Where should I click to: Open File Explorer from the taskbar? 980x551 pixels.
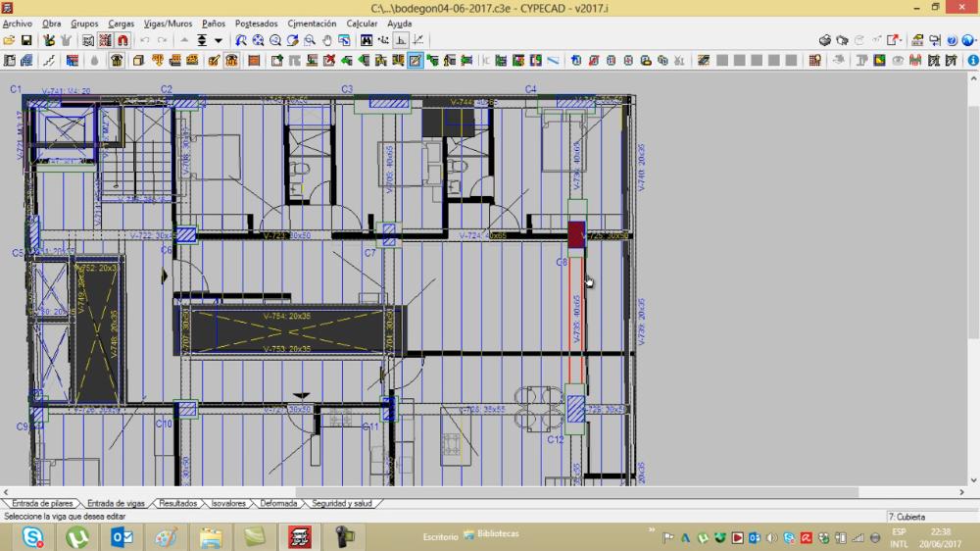pyautogui.click(x=211, y=536)
